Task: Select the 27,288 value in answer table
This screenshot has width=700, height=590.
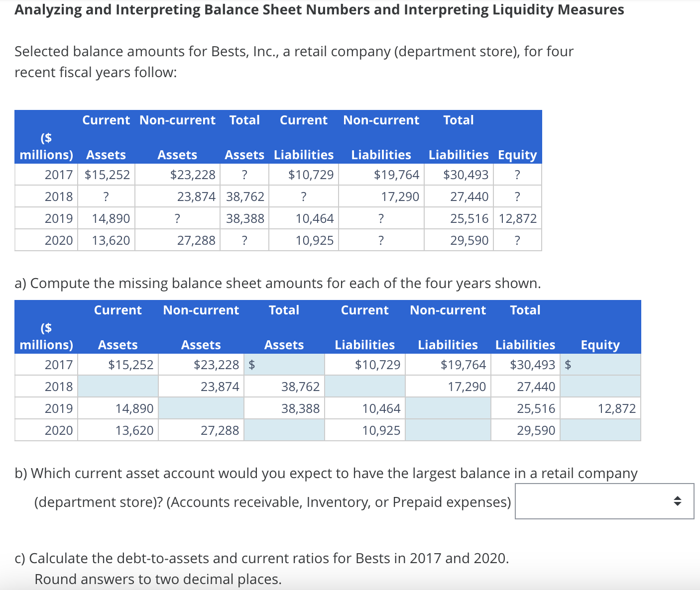Action: coord(220,430)
